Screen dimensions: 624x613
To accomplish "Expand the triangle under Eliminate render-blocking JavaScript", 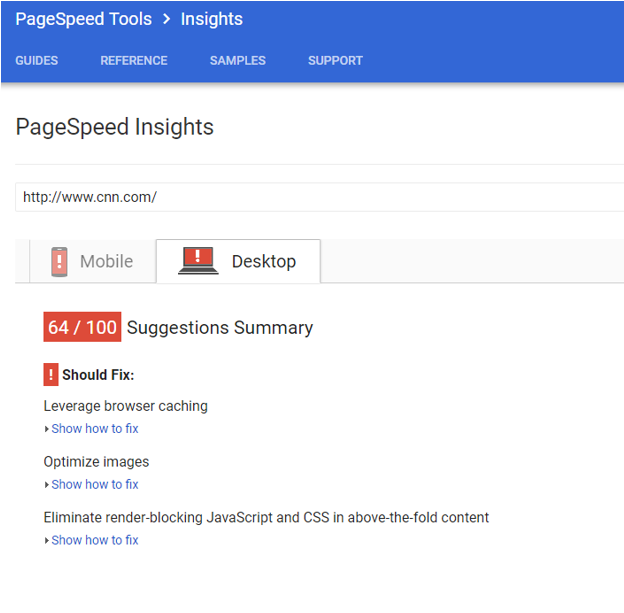I will 47,541.
